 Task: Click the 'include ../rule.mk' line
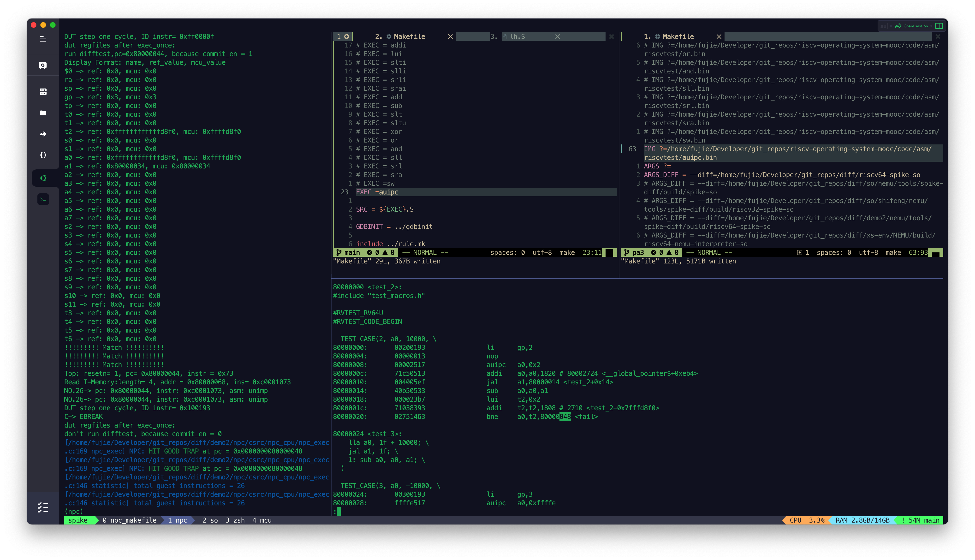click(x=390, y=244)
